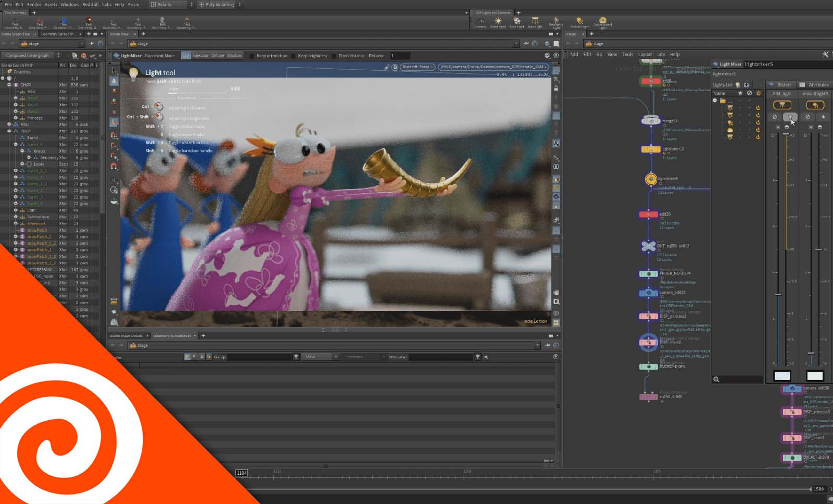833x504 pixels.
Task: Click the lightmixer5 node in network
Action: [650, 179]
